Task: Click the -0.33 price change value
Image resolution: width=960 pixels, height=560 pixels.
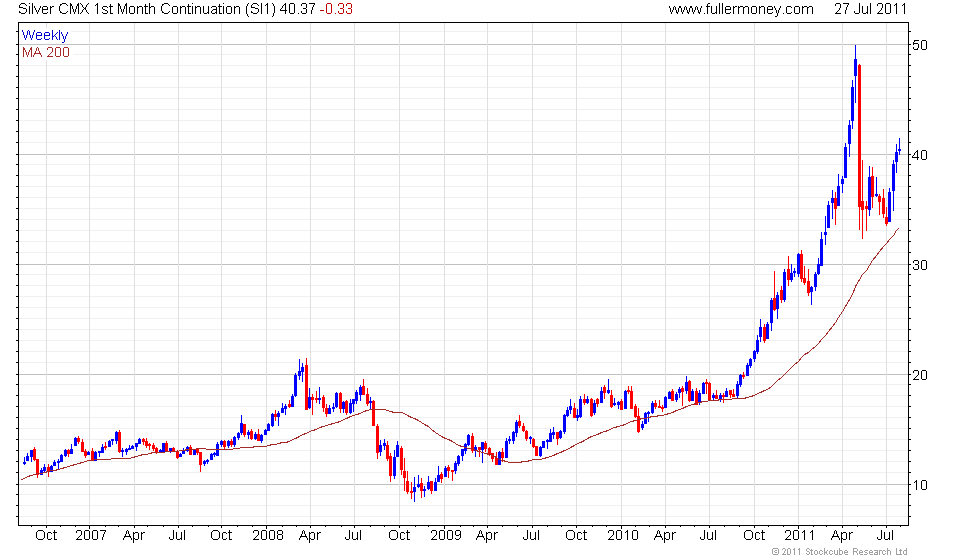Action: [336, 9]
